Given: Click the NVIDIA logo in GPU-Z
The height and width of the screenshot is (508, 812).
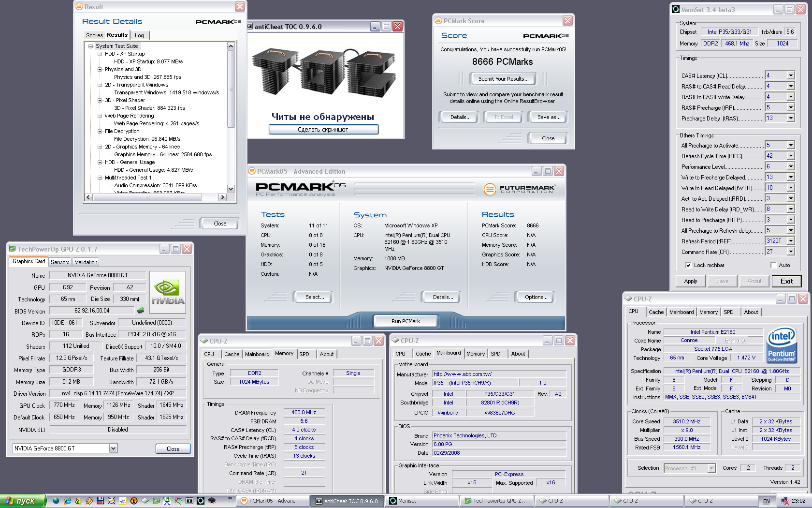Looking at the screenshot, I should (x=168, y=292).
